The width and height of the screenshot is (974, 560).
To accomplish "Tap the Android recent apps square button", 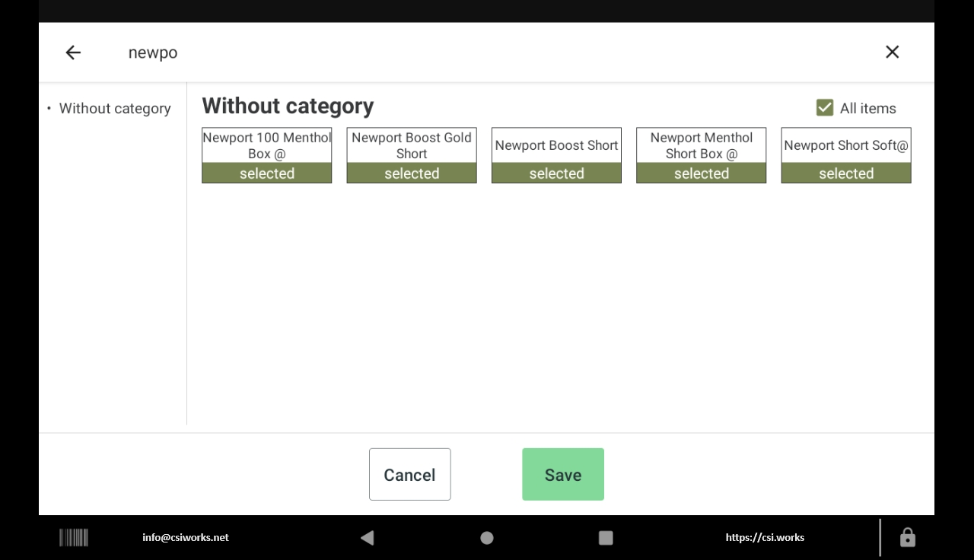I will [606, 538].
